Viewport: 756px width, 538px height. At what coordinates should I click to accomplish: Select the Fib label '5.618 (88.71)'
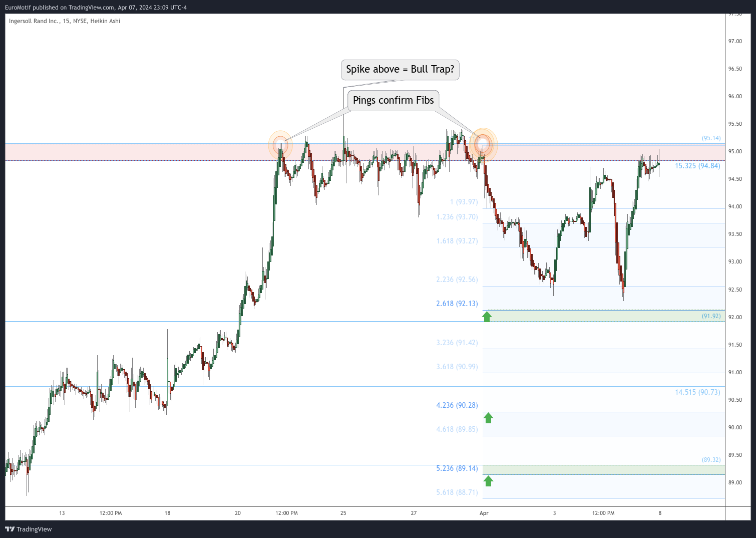pos(457,492)
